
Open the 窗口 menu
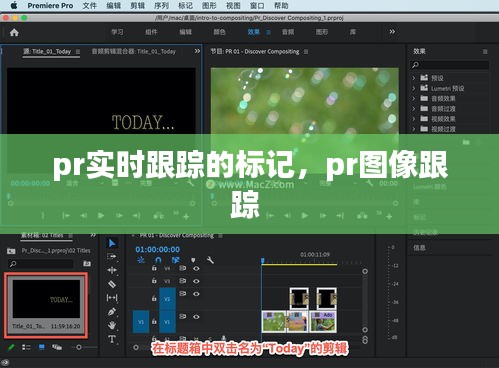point(257,6)
